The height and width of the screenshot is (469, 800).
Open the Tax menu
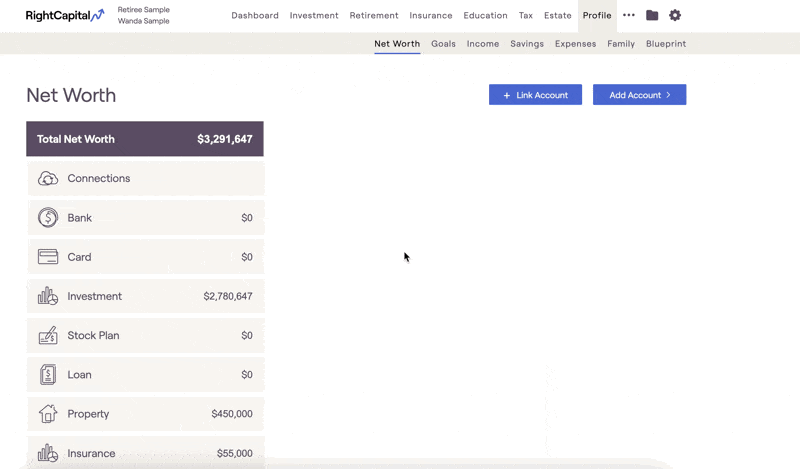pyautogui.click(x=526, y=15)
